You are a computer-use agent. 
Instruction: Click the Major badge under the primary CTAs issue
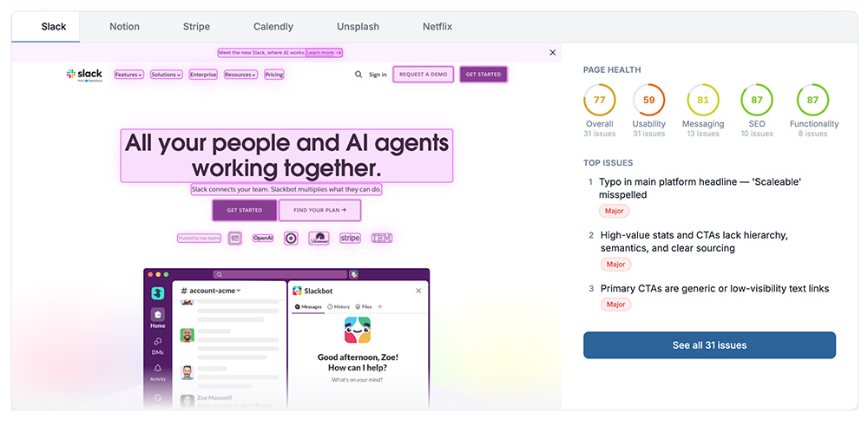615,305
